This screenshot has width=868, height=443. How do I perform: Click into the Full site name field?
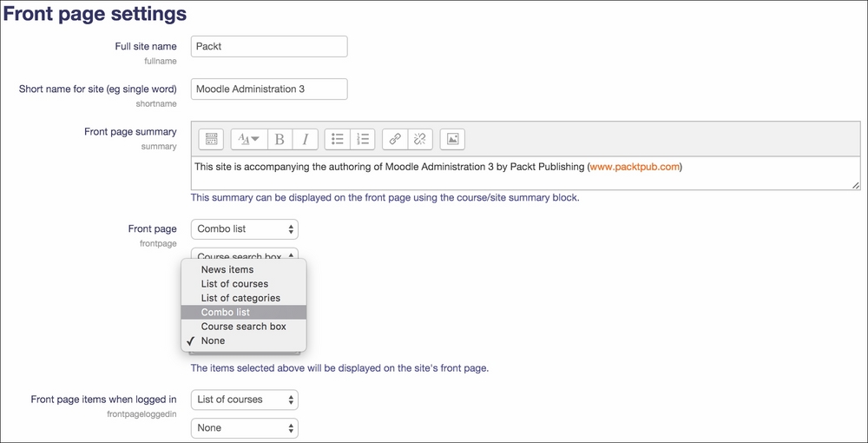tap(269, 47)
